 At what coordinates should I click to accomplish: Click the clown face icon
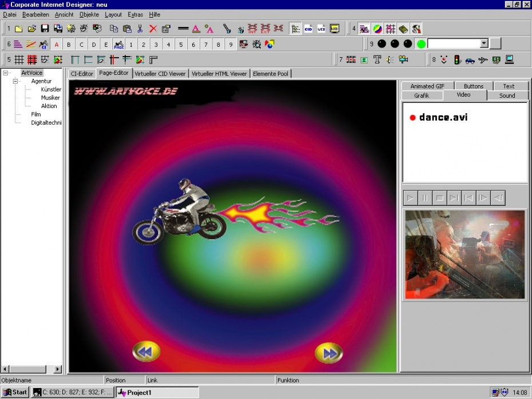(444, 60)
